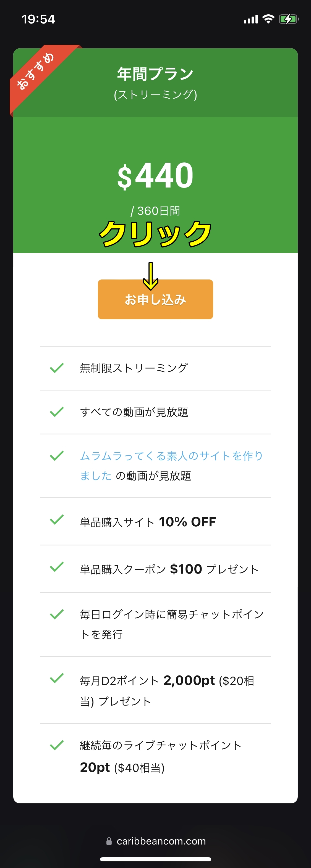This screenshot has height=868, width=311.
Task: Tap the cellular signal bars icon
Action: coord(251,20)
